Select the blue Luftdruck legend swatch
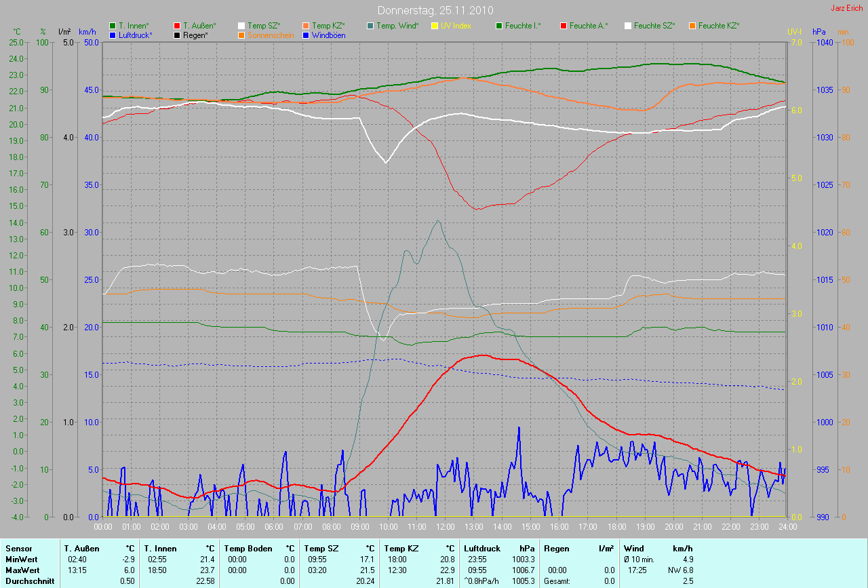The width and height of the screenshot is (868, 588). [113, 35]
